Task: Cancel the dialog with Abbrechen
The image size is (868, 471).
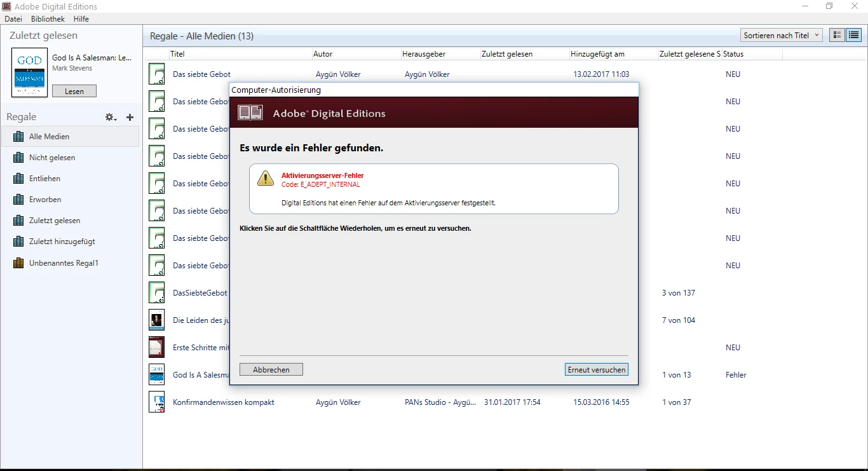Action: point(271,369)
